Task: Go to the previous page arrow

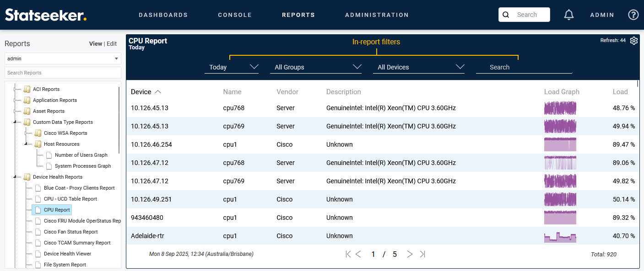Action: point(358,254)
